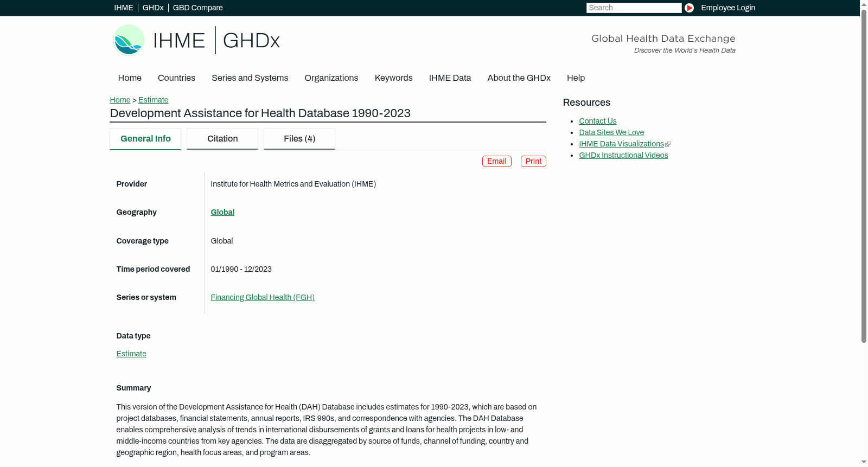
Task: Select the General Info tab
Action: point(145,139)
